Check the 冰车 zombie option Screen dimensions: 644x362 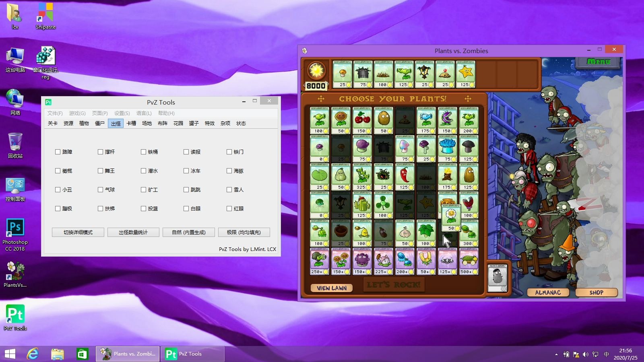tap(186, 171)
